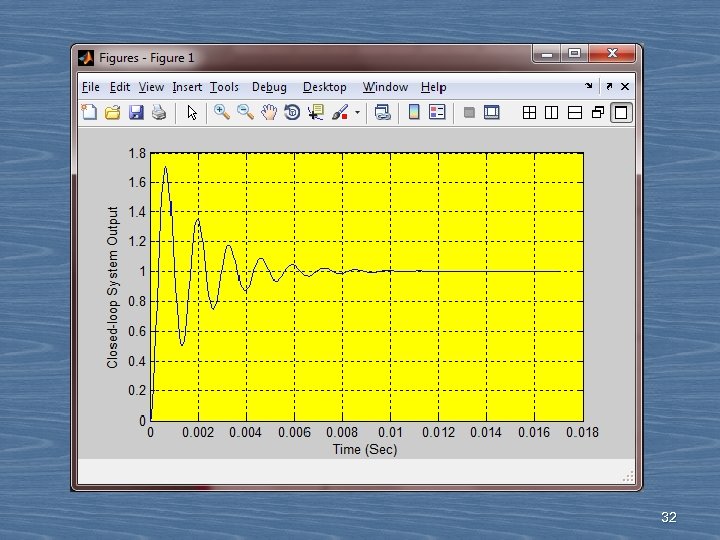Minimize the Figures window
This screenshot has width=720, height=540.
click(x=546, y=54)
